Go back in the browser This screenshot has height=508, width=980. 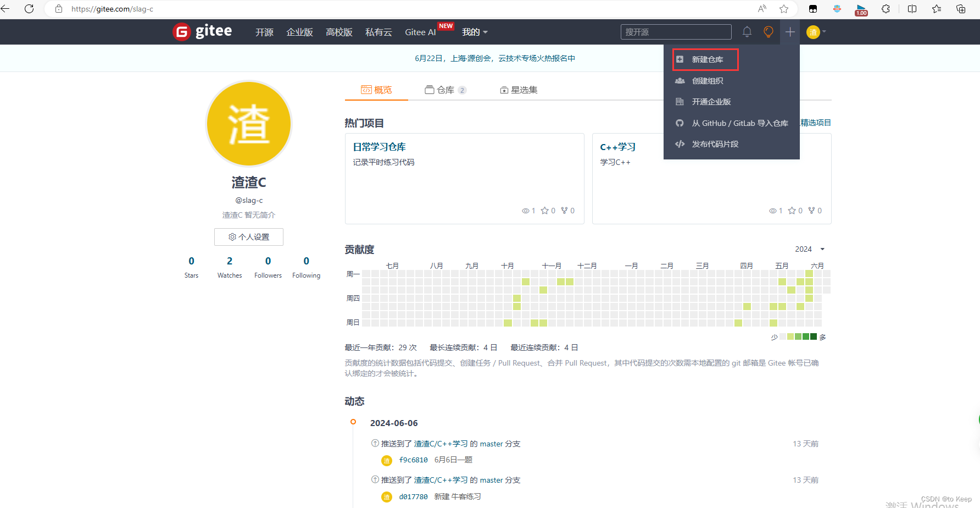coord(5,9)
